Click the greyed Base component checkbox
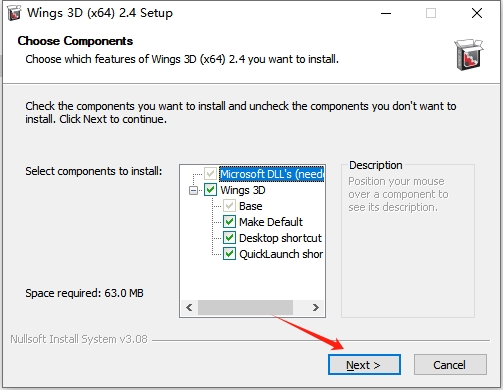 tap(229, 206)
